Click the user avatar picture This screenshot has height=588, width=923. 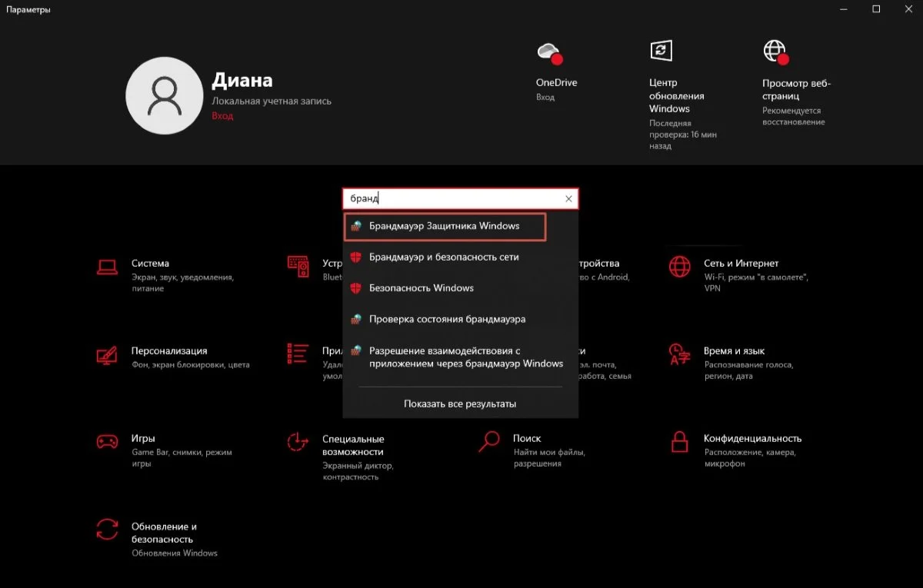(x=163, y=95)
